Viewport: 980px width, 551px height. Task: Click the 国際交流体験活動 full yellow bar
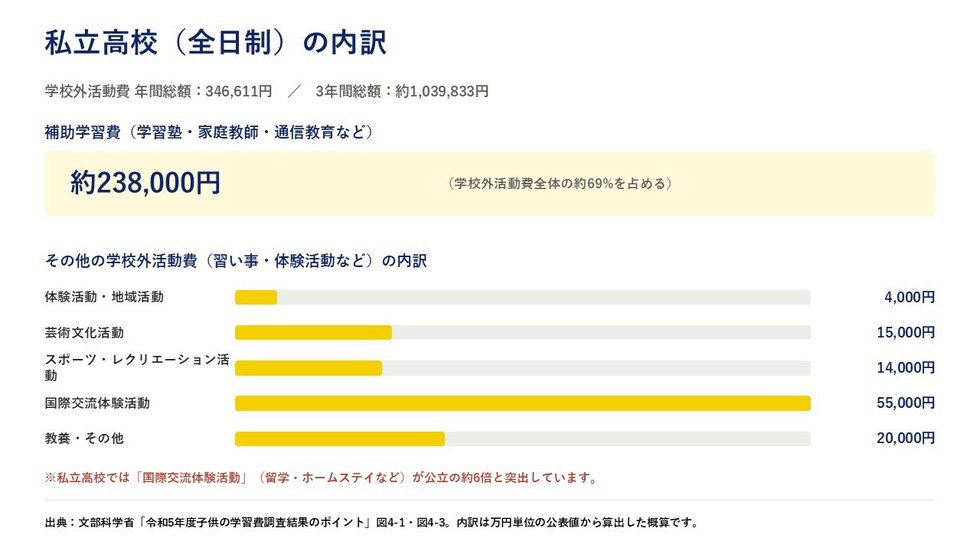click(x=523, y=404)
